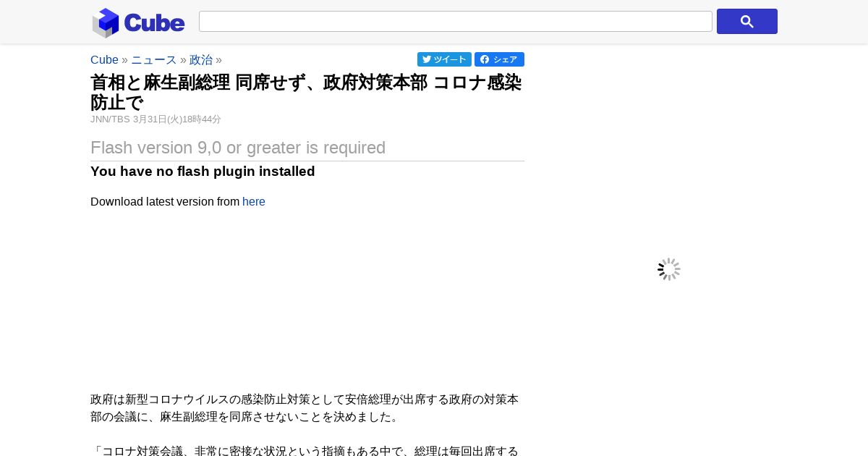Click the article headline text

306,92
